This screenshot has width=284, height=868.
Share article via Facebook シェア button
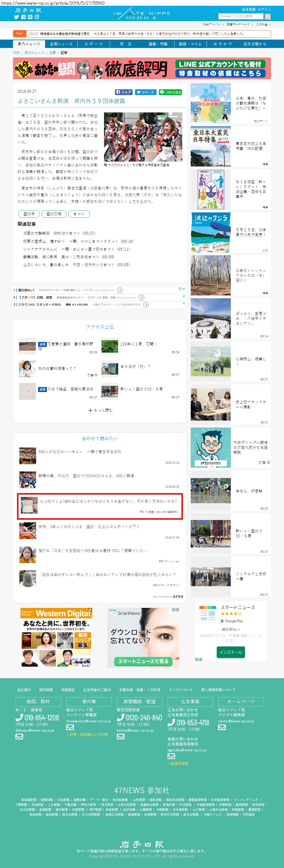(124, 92)
